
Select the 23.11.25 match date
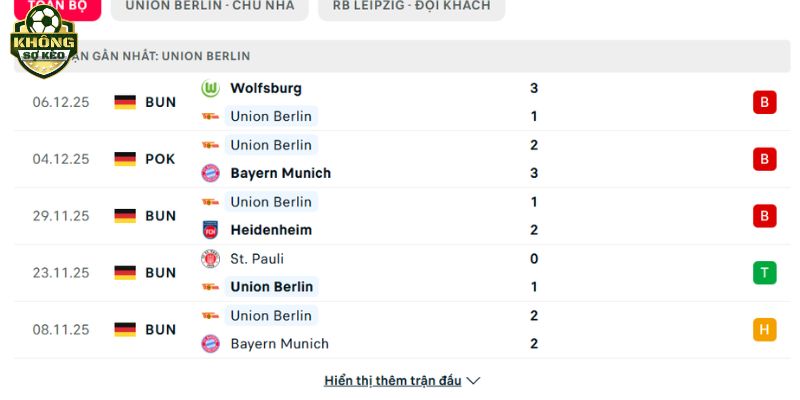(61, 273)
